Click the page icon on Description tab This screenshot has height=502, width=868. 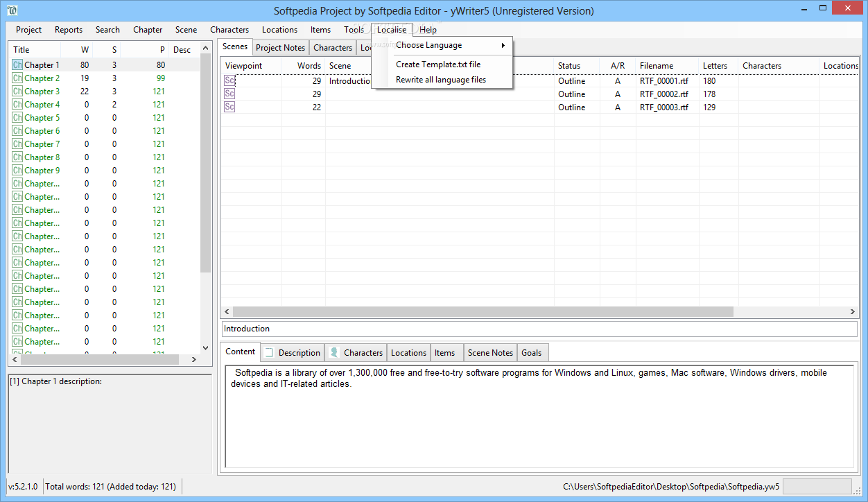[269, 352]
